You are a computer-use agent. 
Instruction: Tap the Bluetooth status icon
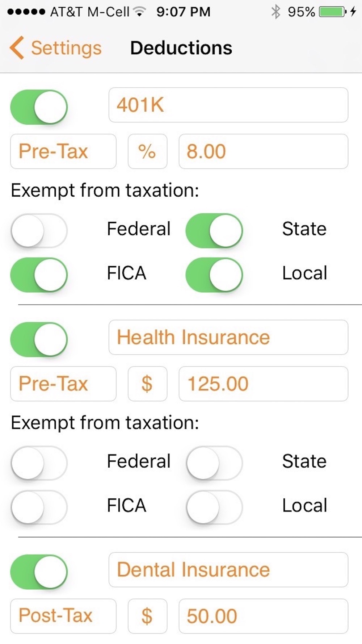click(x=276, y=12)
